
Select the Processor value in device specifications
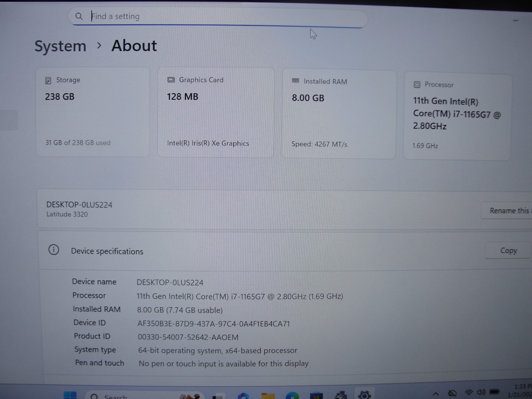coord(240,296)
